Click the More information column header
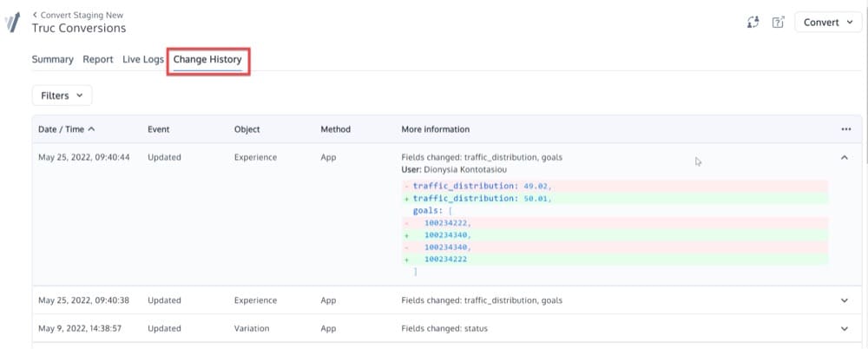This screenshot has width=868, height=349. (x=435, y=129)
